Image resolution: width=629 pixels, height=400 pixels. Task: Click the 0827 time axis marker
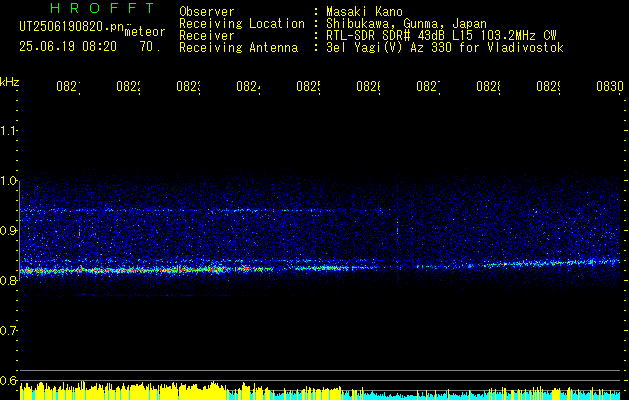point(428,87)
